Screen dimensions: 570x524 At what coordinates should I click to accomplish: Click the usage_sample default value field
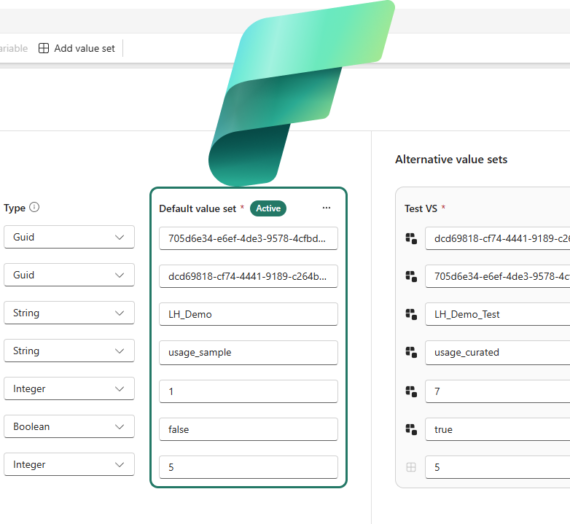pos(248,352)
